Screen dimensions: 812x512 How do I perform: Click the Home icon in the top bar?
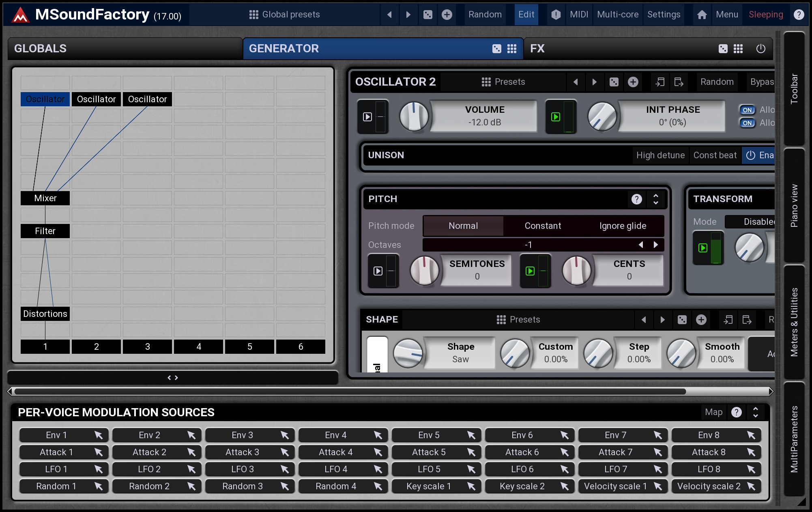702,15
